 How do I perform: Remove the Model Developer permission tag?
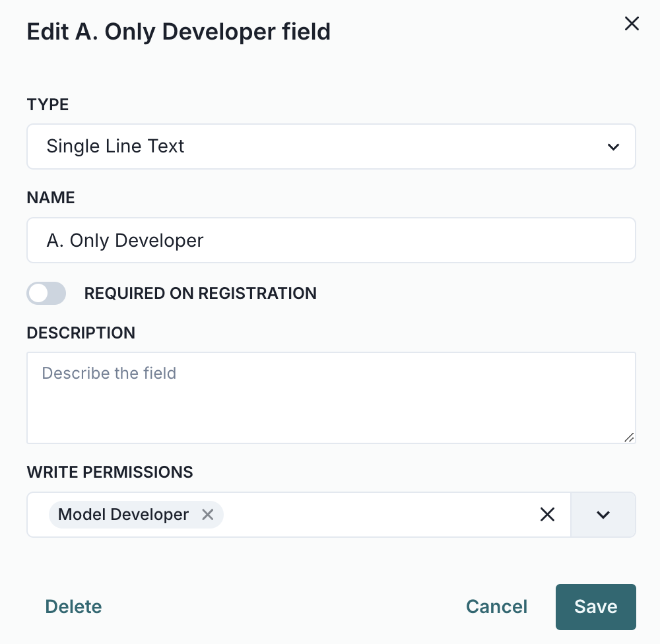[207, 515]
